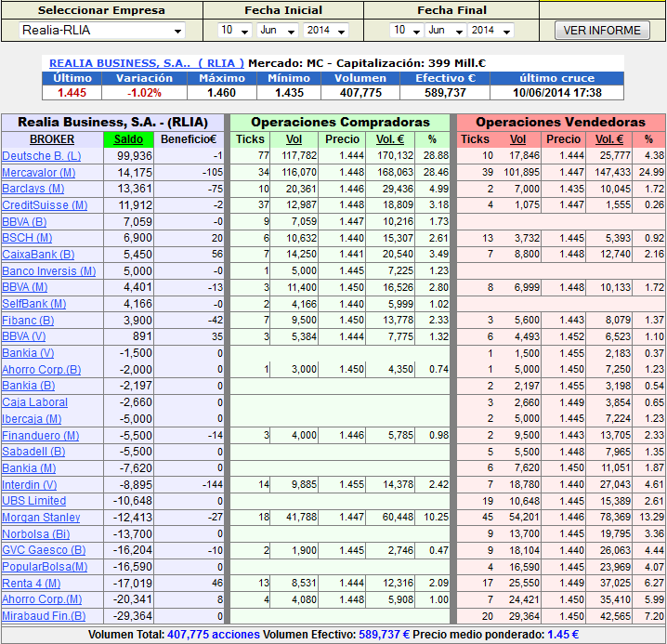Select the CreditSuisse (M) broker

point(42,205)
